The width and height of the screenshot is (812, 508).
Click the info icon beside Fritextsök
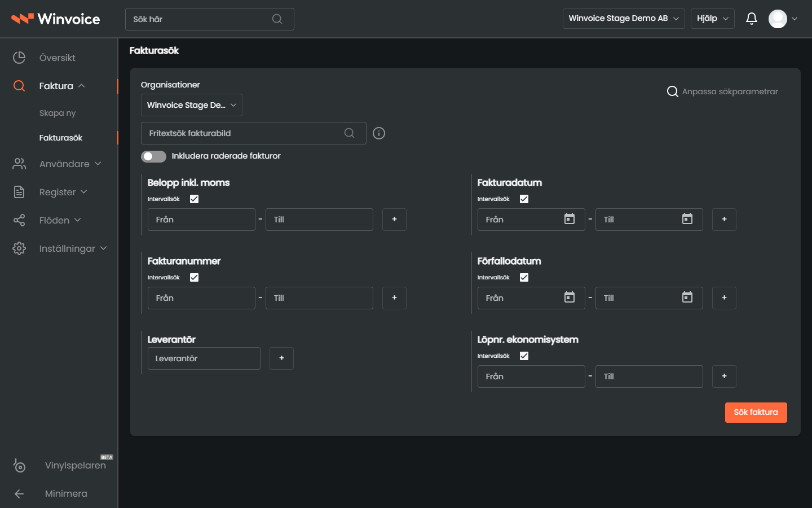coord(379,133)
